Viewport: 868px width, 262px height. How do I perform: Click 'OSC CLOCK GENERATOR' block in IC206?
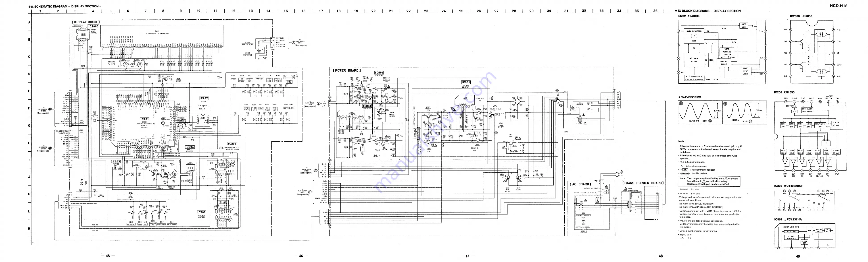pos(807,110)
